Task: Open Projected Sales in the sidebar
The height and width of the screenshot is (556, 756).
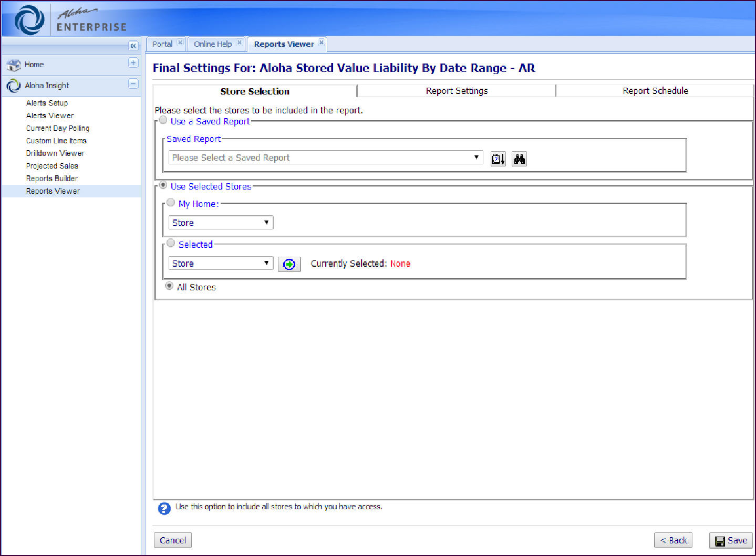Action: point(52,166)
